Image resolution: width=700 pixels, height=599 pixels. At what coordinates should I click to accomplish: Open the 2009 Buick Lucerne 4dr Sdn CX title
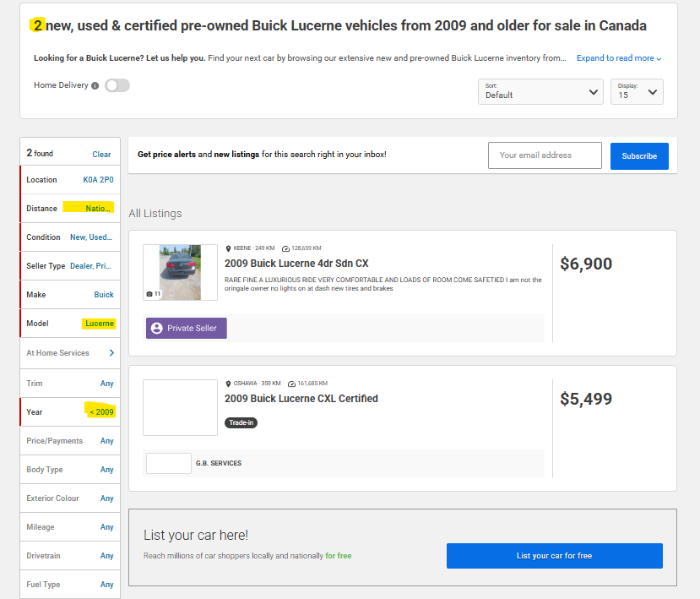[296, 264]
